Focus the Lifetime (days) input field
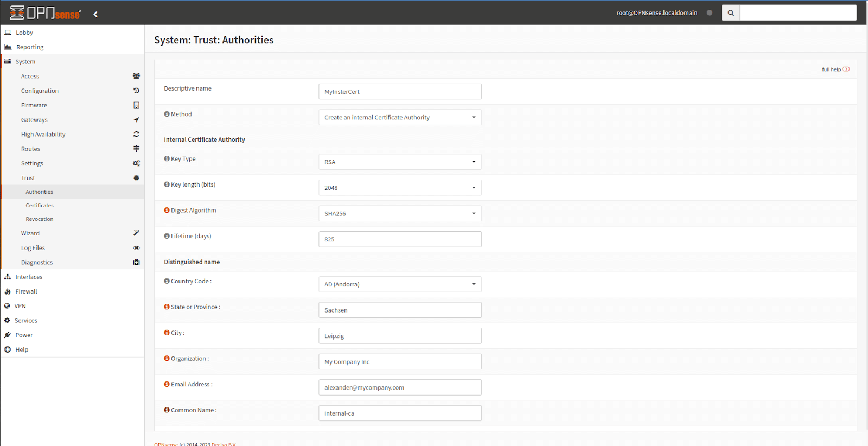 (x=399, y=239)
